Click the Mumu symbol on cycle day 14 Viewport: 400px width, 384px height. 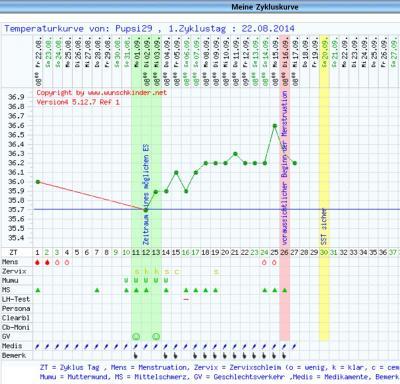[x=166, y=281]
